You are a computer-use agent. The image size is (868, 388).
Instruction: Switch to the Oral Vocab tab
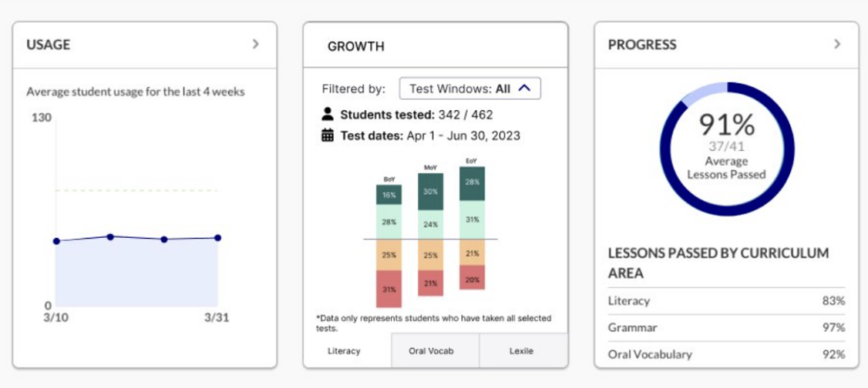[435, 351]
